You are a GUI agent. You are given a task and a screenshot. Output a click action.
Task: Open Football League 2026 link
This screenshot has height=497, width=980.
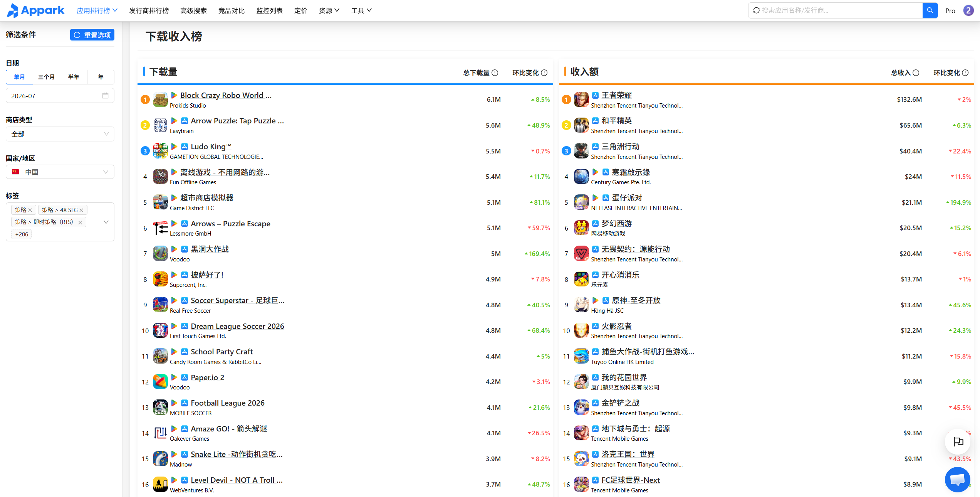pos(228,403)
